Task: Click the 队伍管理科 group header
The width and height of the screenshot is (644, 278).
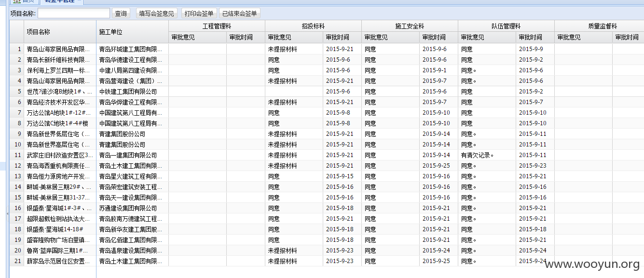Action: (506, 26)
